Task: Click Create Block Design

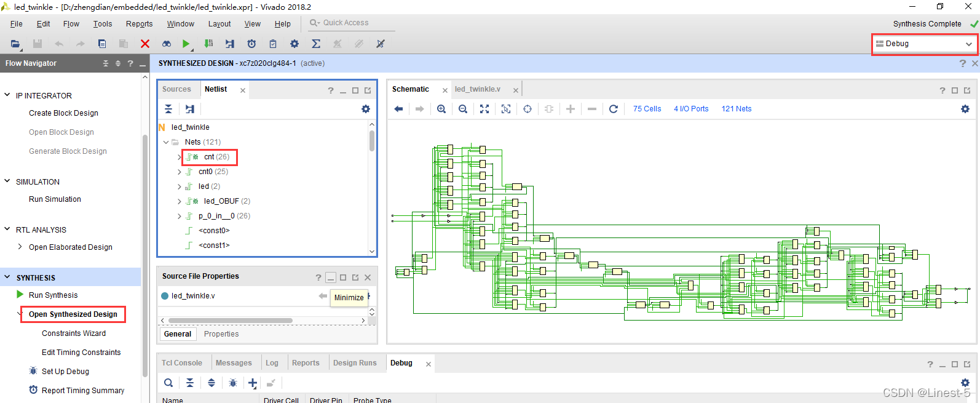Action: pyautogui.click(x=63, y=113)
